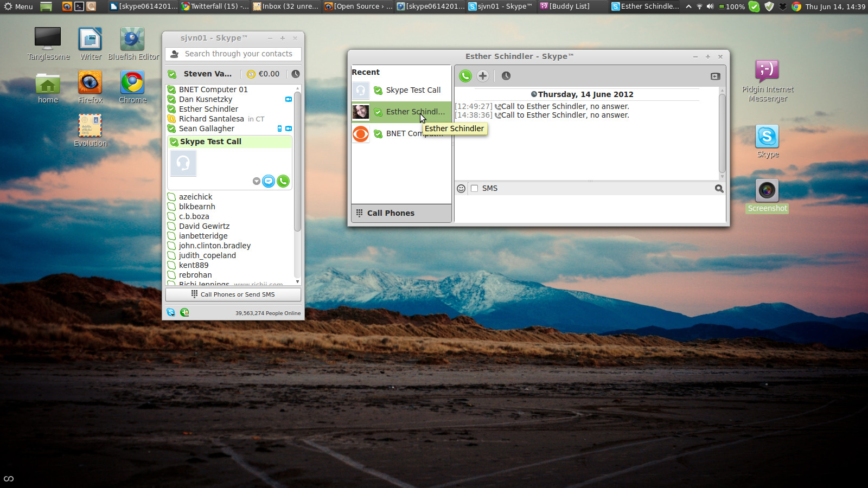Open the Chrome desktop icon

click(132, 88)
